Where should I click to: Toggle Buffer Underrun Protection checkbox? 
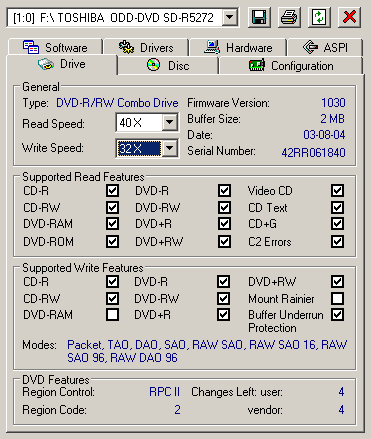(337, 314)
